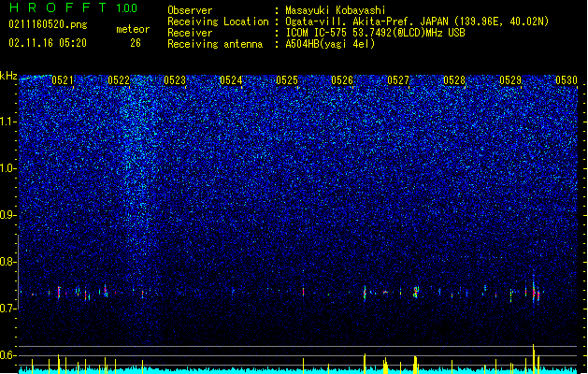Click the 0526 time marker
The image size is (588, 374).
[x=342, y=80]
